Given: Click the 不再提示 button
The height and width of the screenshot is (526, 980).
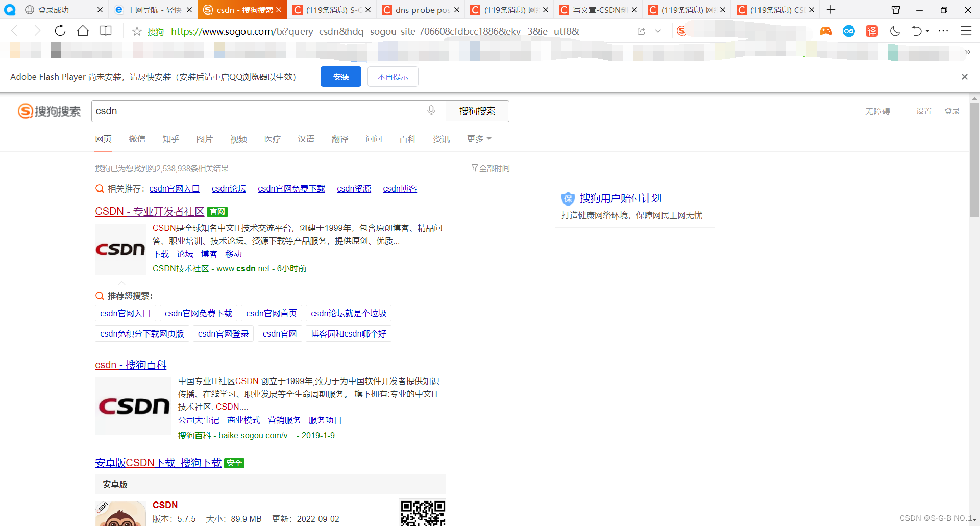Looking at the screenshot, I should (x=393, y=77).
